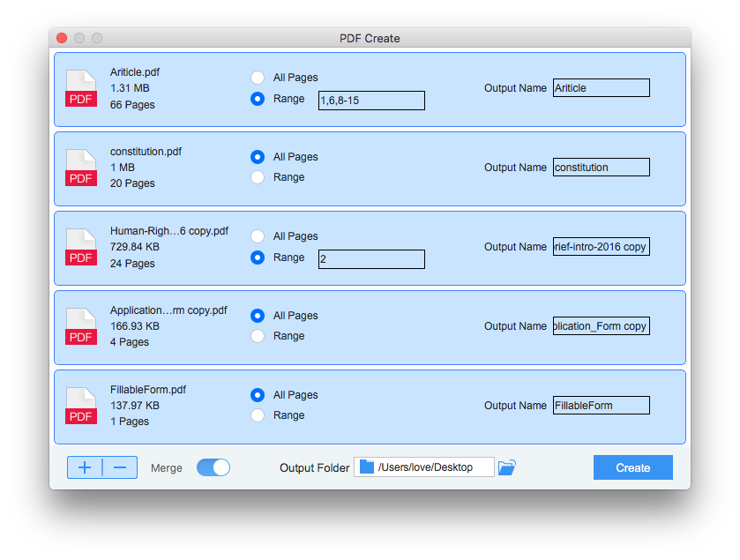
Task: Select All Pages for Ariticle.pdf
Action: coord(257,77)
